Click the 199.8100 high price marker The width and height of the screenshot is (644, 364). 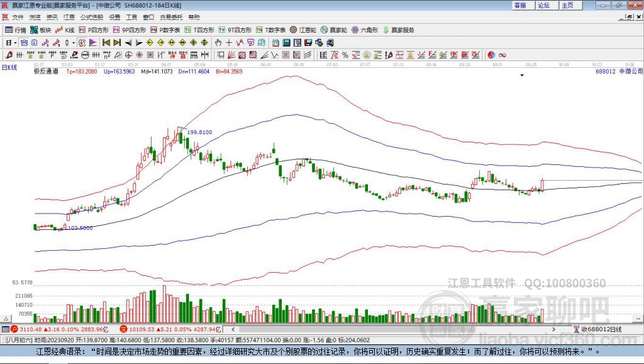point(199,132)
